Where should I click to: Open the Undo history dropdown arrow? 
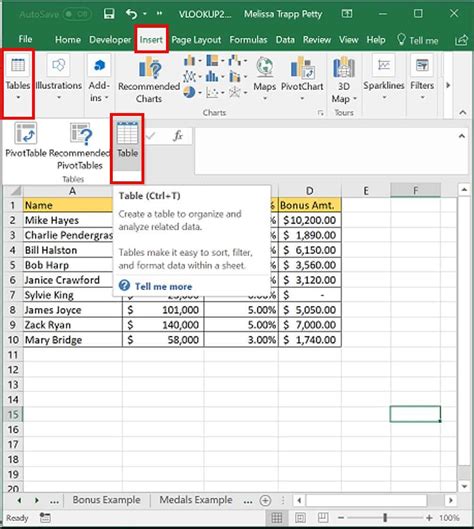(x=145, y=14)
